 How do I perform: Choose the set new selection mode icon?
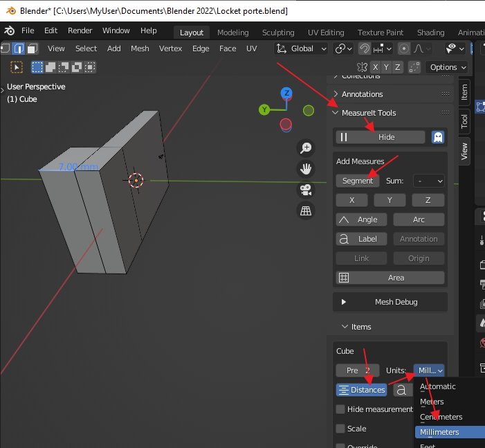[37, 67]
